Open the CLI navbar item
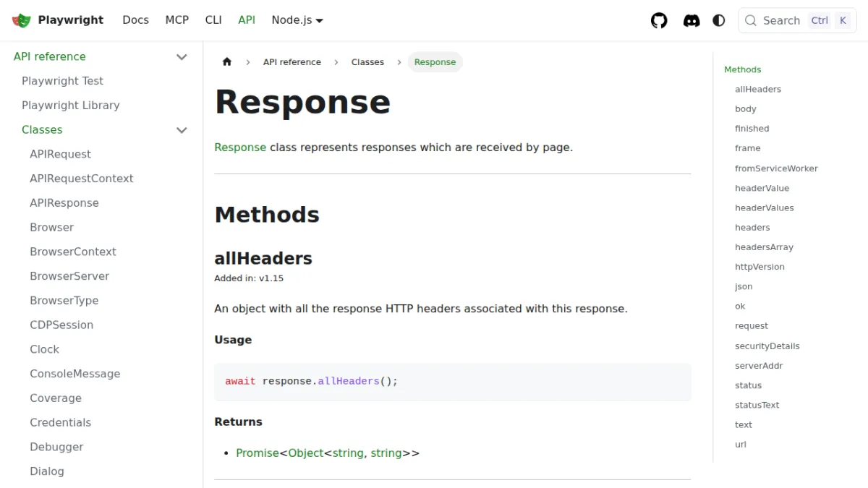The height and width of the screenshot is (488, 868). tap(213, 20)
